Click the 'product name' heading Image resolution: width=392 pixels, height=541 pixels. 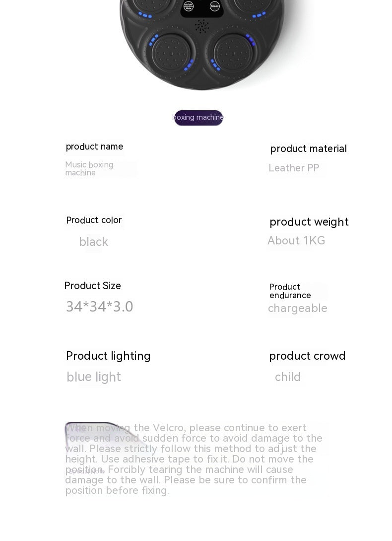pyautogui.click(x=94, y=147)
